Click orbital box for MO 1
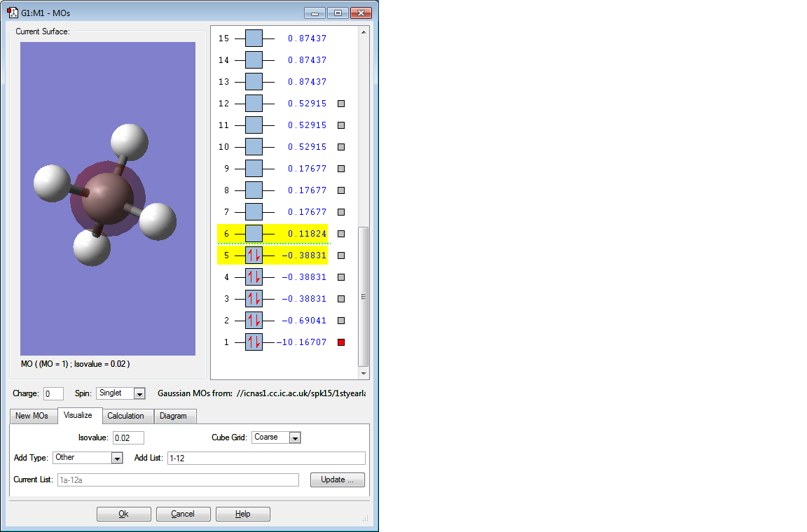807x532 pixels. [254, 342]
